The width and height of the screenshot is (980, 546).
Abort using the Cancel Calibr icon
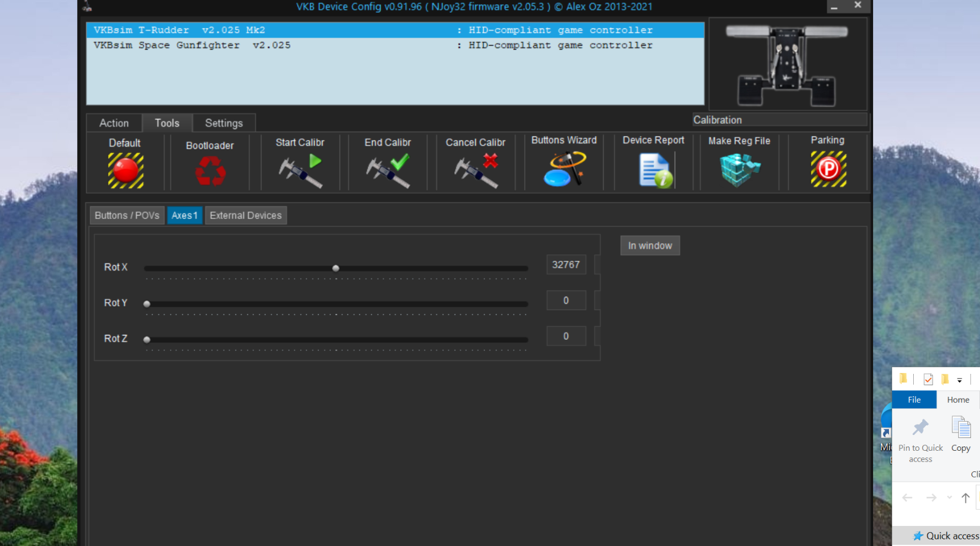coord(476,170)
